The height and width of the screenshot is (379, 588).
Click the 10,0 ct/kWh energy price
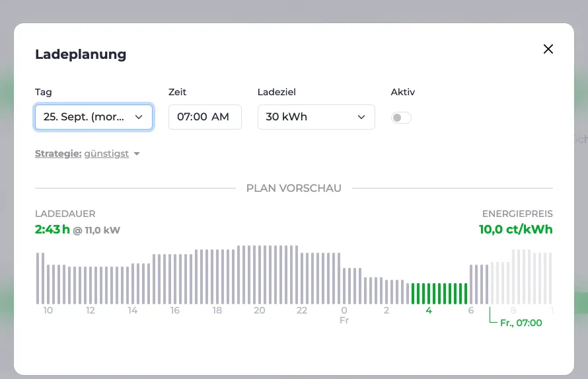[515, 230]
